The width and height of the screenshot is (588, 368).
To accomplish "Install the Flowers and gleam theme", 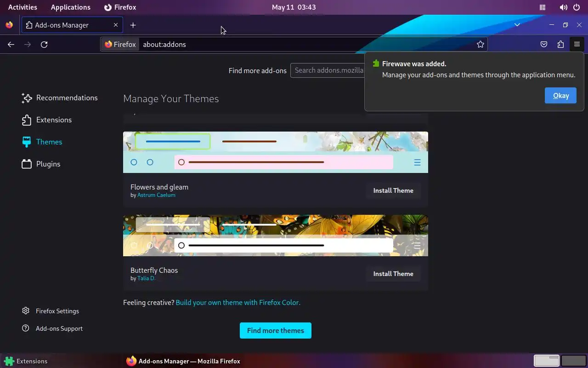I will pos(393,190).
